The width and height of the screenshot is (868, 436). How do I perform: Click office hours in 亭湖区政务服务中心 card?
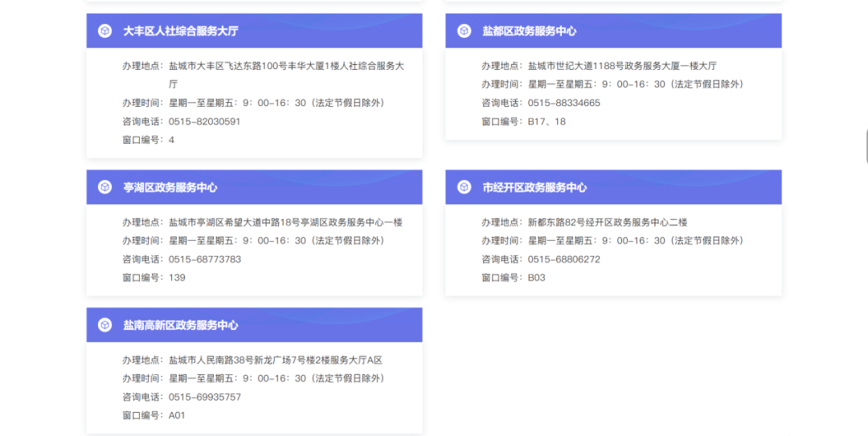pos(276,241)
